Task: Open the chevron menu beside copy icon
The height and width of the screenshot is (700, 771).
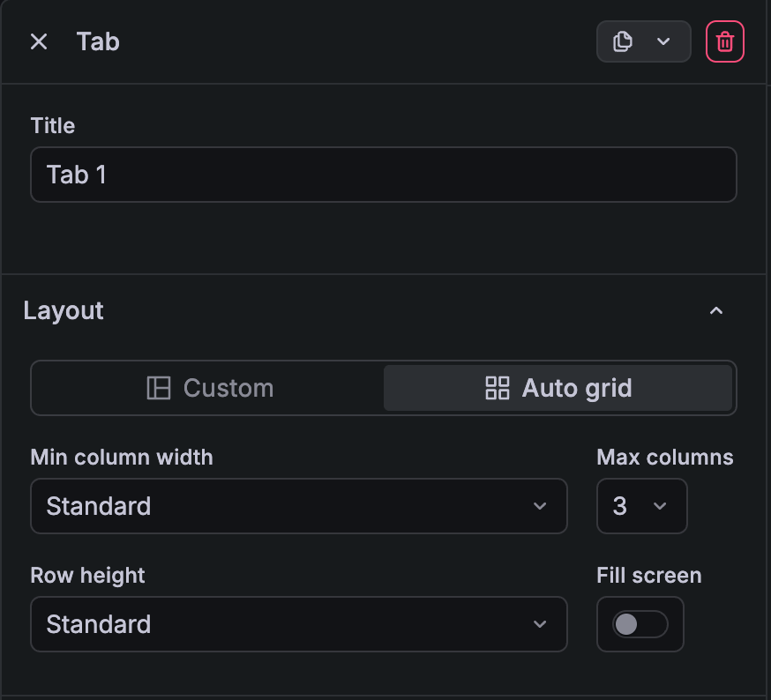Action: tap(663, 41)
